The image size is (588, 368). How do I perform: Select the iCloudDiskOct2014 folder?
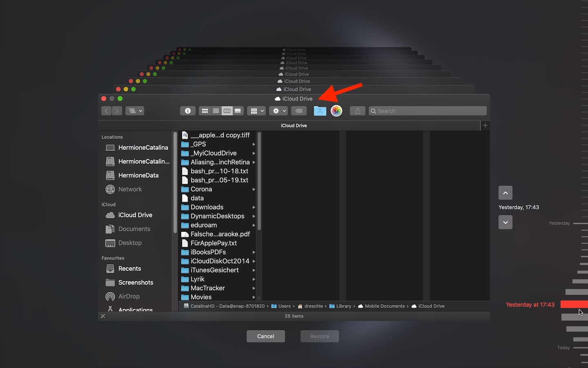218,261
